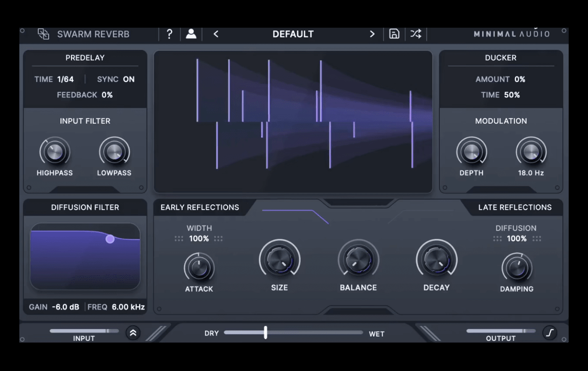The image size is (588, 371).
Task: Click the drag dots left of DIFFUSION value
Action: (x=497, y=239)
